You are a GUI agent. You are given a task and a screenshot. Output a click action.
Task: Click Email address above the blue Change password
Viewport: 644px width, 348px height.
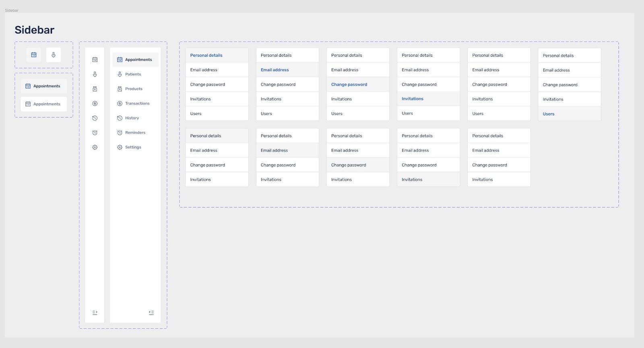pos(358,70)
